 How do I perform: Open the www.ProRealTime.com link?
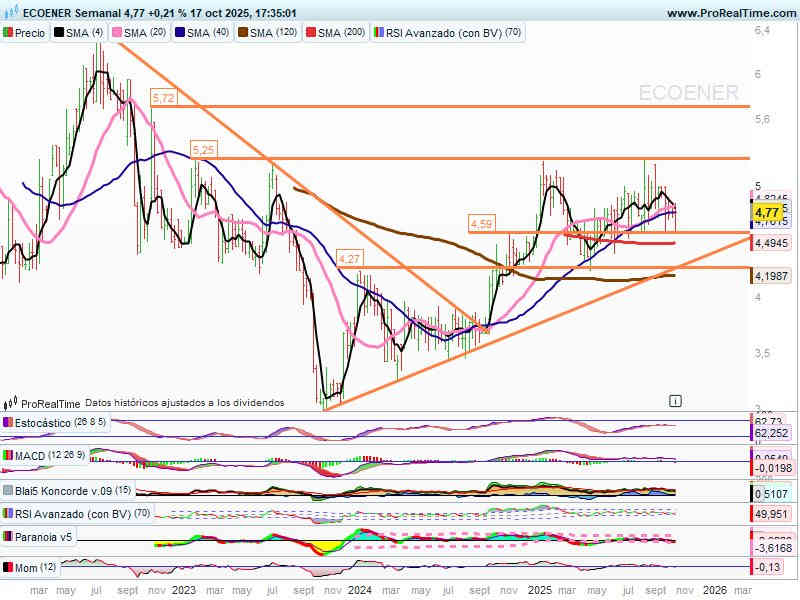tap(730, 13)
